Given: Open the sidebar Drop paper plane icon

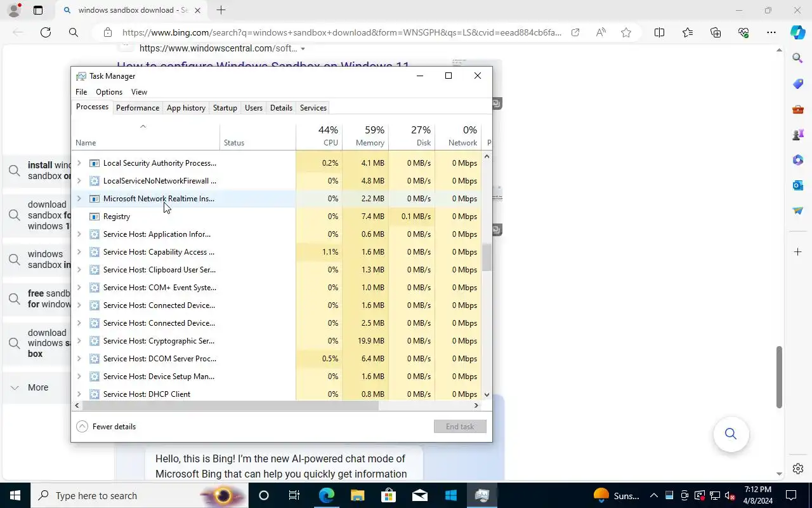Looking at the screenshot, I should point(798,211).
